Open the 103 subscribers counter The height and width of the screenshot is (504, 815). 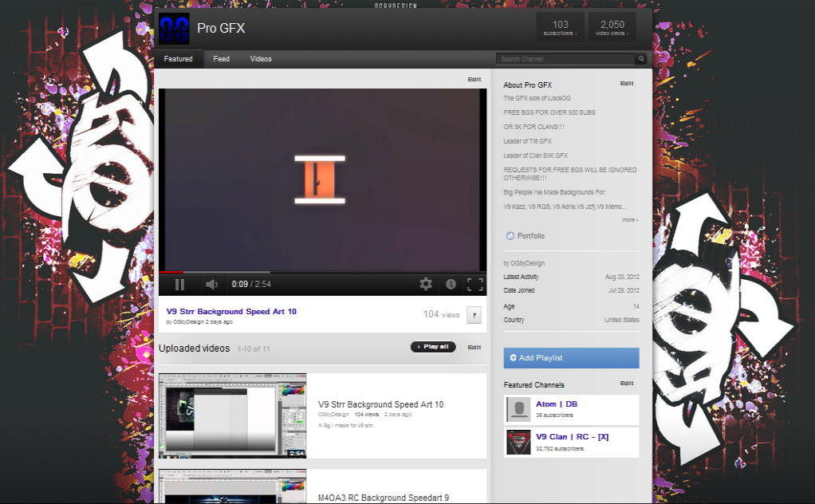point(561,28)
